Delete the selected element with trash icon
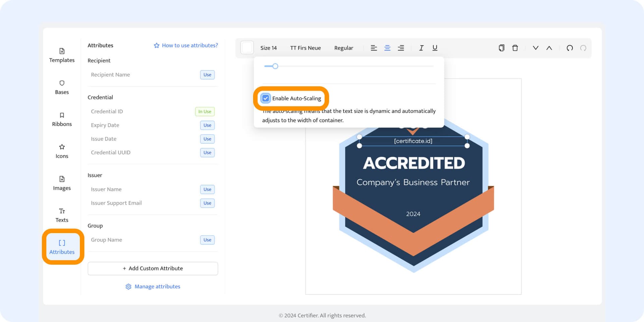The width and height of the screenshot is (644, 322). (515, 48)
